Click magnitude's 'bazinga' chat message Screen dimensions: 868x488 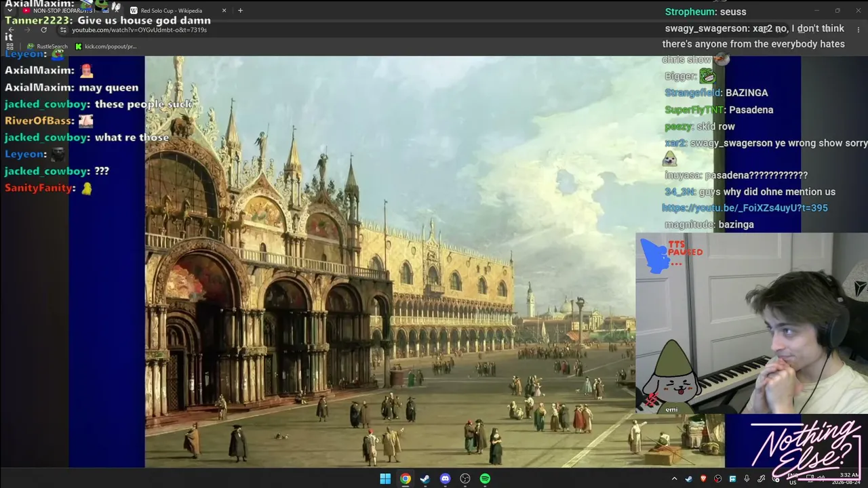(709, 224)
